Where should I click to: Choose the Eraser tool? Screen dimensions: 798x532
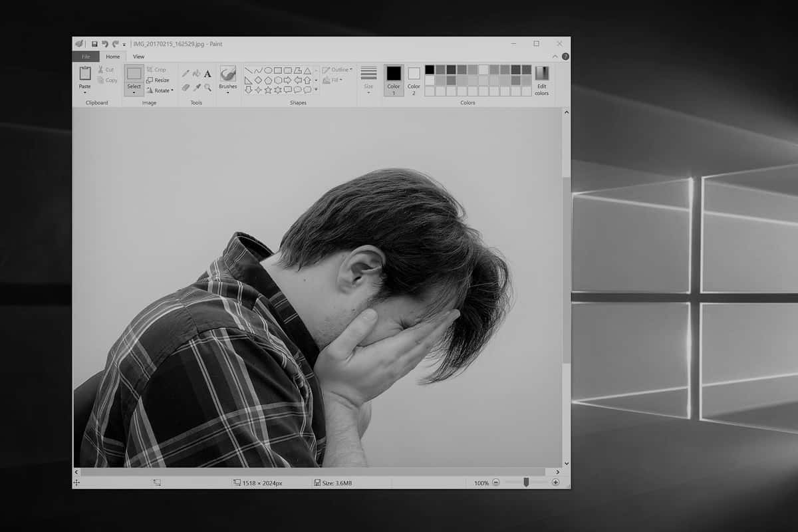tap(186, 87)
